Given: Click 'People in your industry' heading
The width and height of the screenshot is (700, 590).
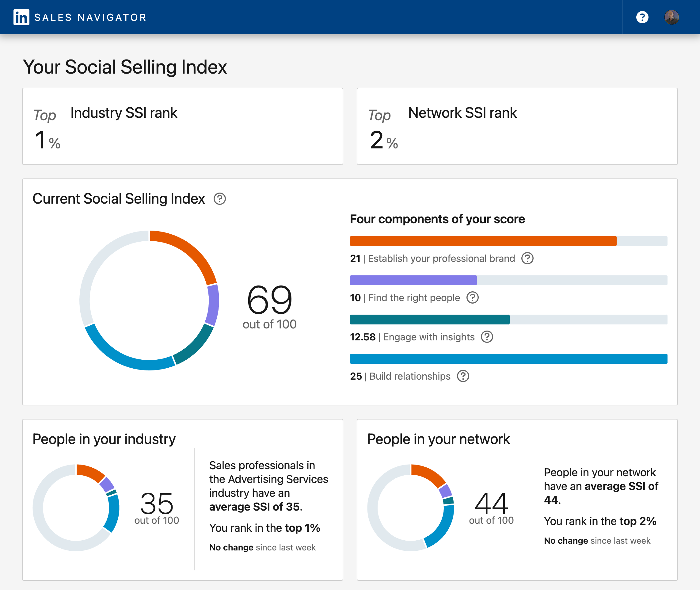Looking at the screenshot, I should tap(104, 439).
